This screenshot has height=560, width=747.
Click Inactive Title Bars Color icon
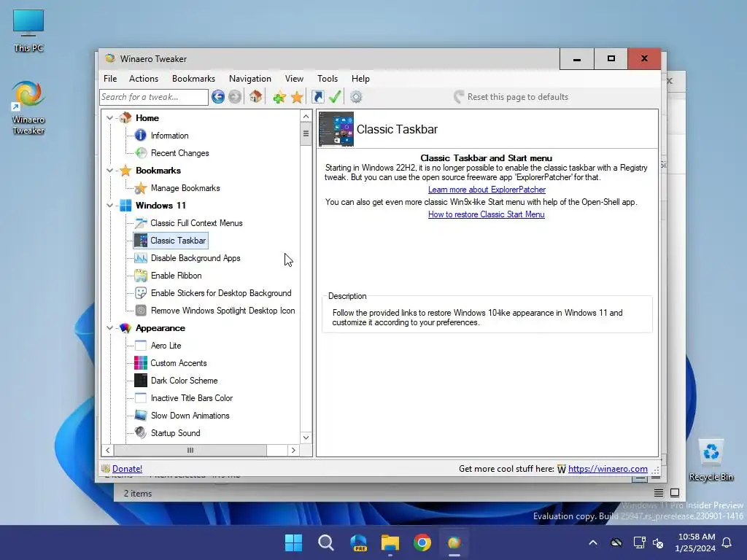click(141, 398)
